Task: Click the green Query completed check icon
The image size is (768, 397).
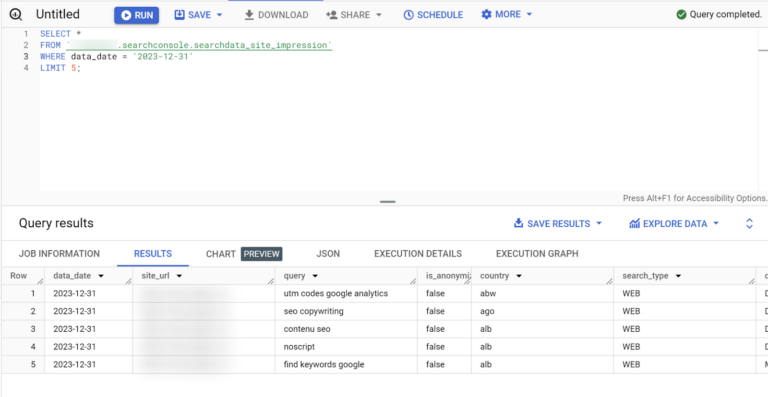Action: [681, 15]
